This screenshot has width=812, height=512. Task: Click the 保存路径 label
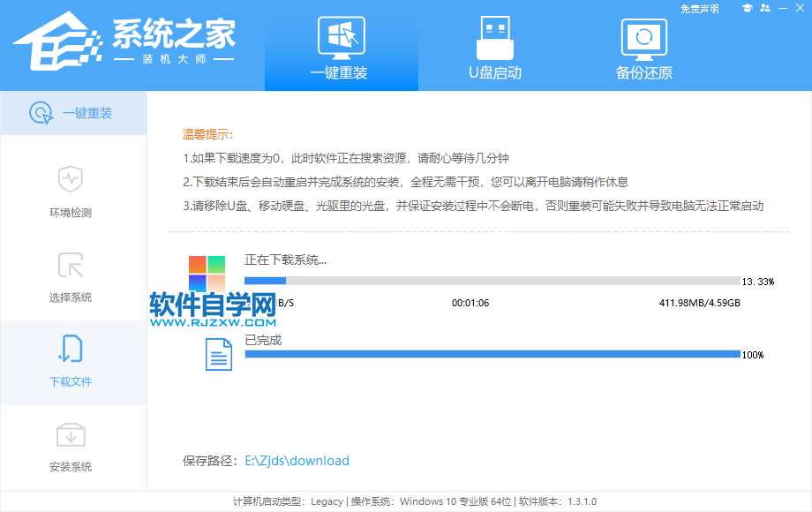210,461
